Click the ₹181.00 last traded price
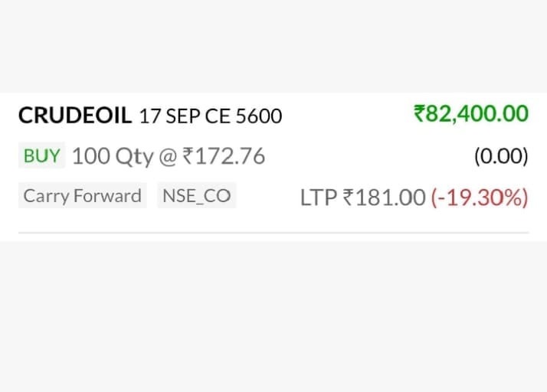Viewport: 547px width, 392px height. [x=383, y=198]
